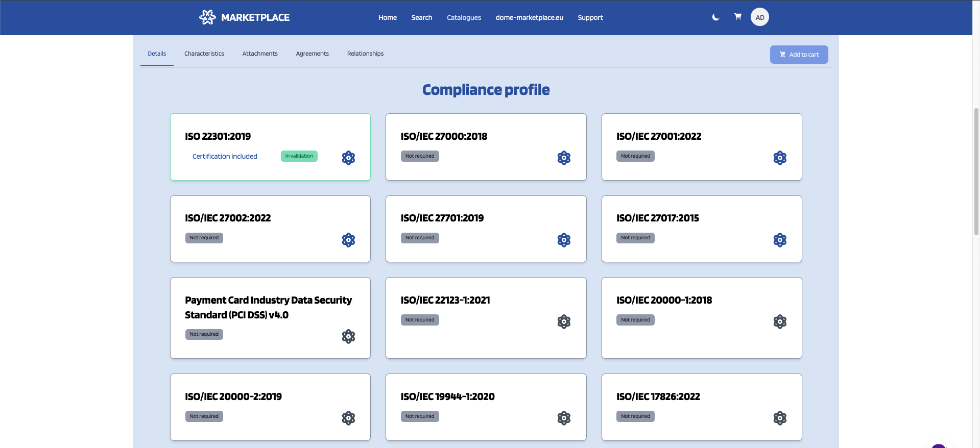
Task: Click Not required tag under ISO/IEC 27017:2015
Action: (x=635, y=238)
